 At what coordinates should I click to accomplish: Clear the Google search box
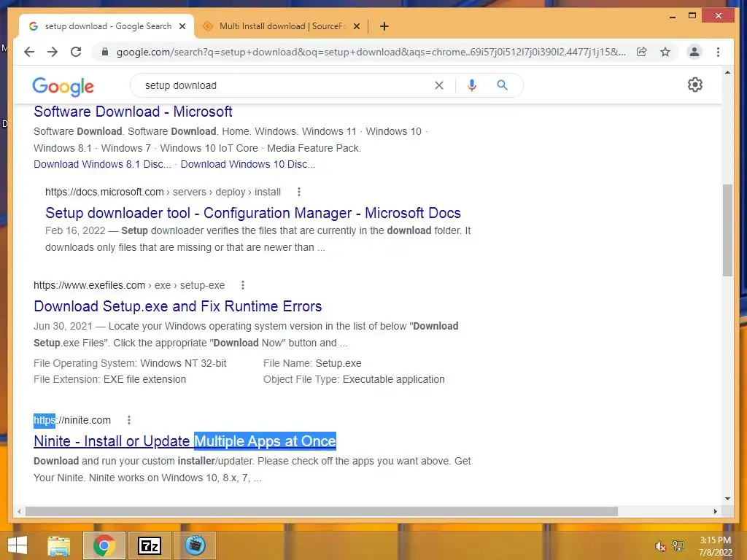pyautogui.click(x=438, y=85)
